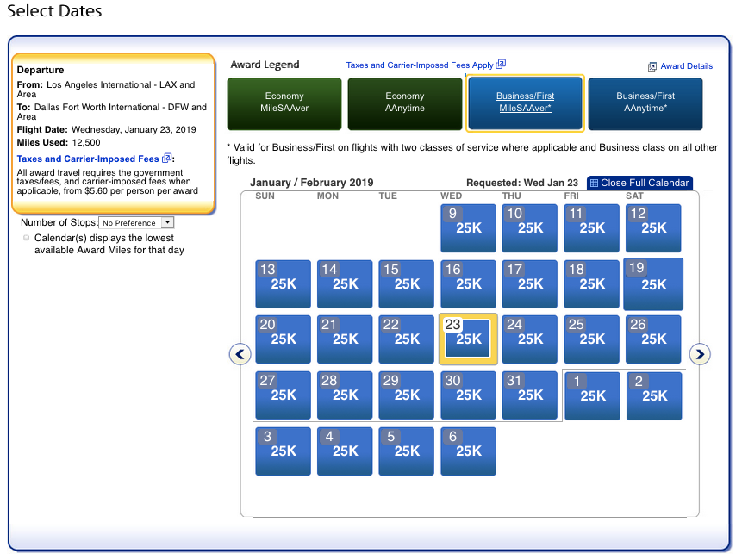Advance calendar with the next arrow
Viewport: 742px width, 560px height.
pos(700,354)
